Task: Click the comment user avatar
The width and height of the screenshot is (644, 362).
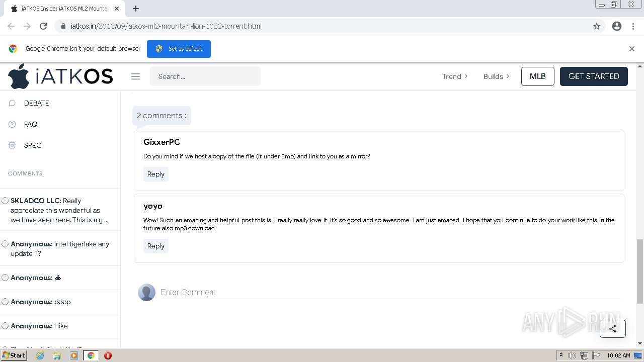Action: pos(147,293)
